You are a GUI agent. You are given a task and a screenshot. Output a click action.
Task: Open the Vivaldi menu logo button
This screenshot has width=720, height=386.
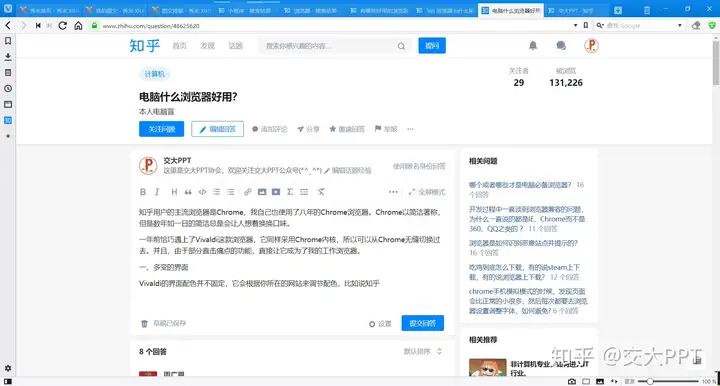pyautogui.click(x=8, y=8)
